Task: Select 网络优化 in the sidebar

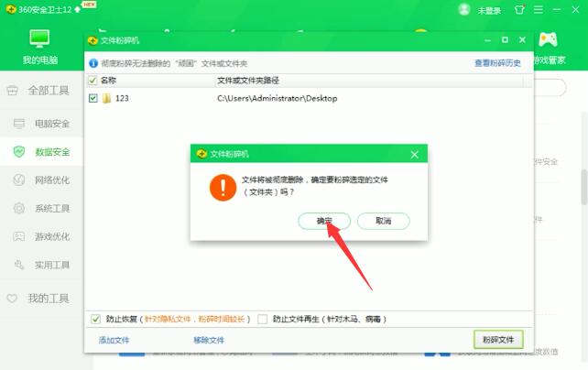Action: point(41,180)
